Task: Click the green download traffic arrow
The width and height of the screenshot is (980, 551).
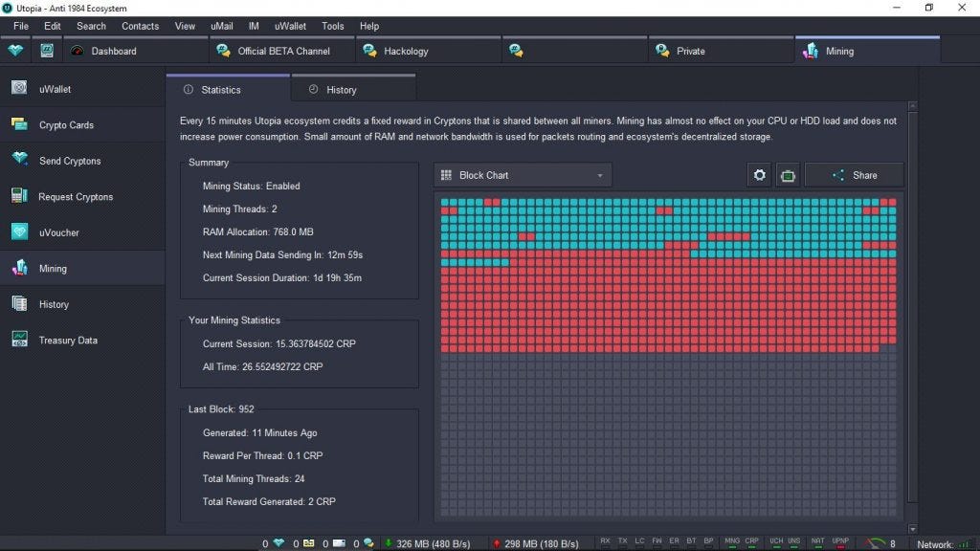Action: (x=389, y=543)
